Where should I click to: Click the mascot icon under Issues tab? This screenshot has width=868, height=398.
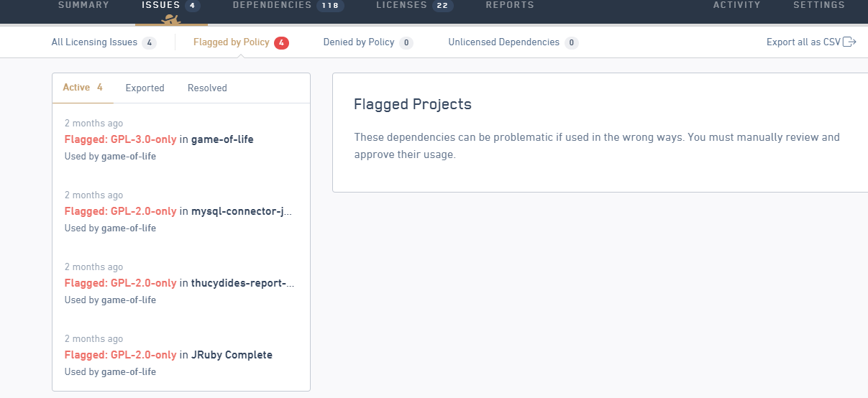pyautogui.click(x=171, y=19)
